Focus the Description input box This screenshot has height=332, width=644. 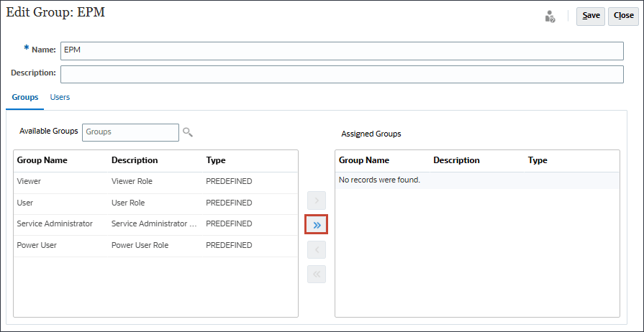tap(341, 74)
